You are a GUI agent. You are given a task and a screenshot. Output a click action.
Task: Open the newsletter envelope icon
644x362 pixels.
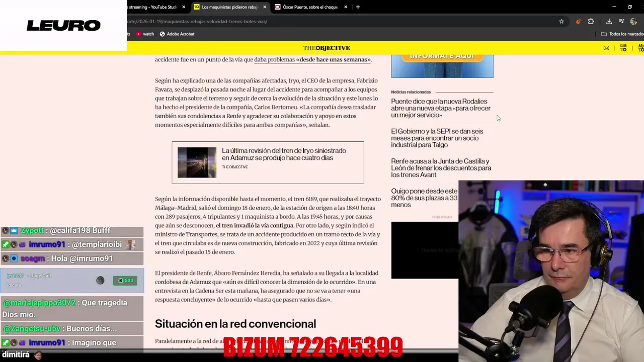pos(606,48)
